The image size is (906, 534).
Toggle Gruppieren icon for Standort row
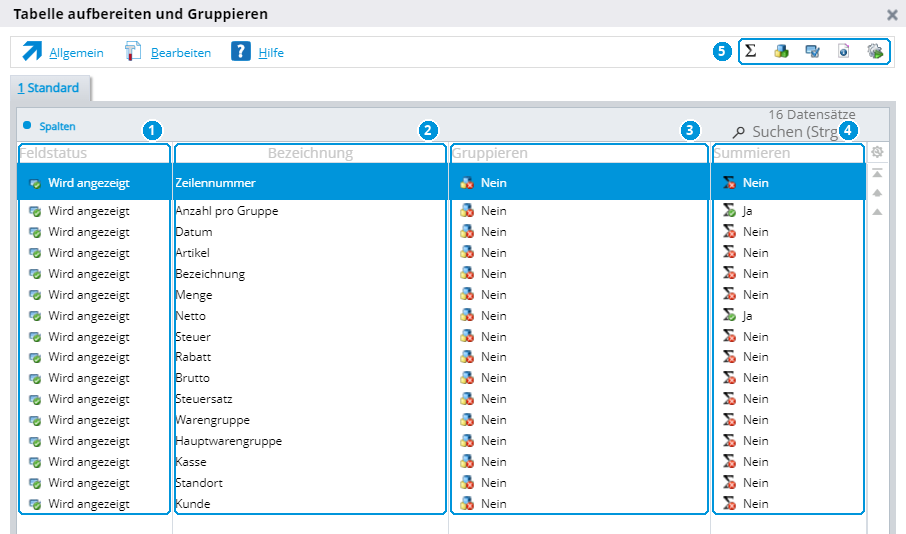coord(467,483)
